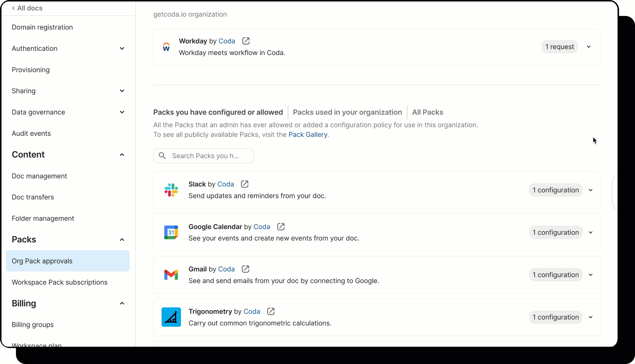The width and height of the screenshot is (635, 364).
Task: Collapse the Packs section
Action: 122,240
